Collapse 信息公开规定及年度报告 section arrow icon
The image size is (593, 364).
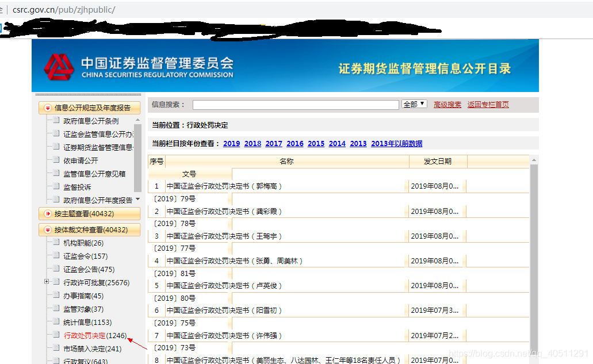click(x=48, y=108)
